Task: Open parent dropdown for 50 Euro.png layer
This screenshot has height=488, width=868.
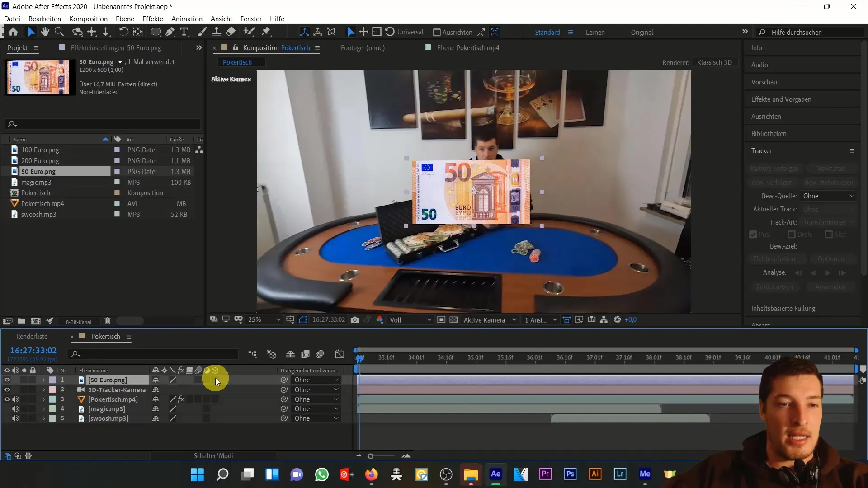Action: click(x=316, y=380)
